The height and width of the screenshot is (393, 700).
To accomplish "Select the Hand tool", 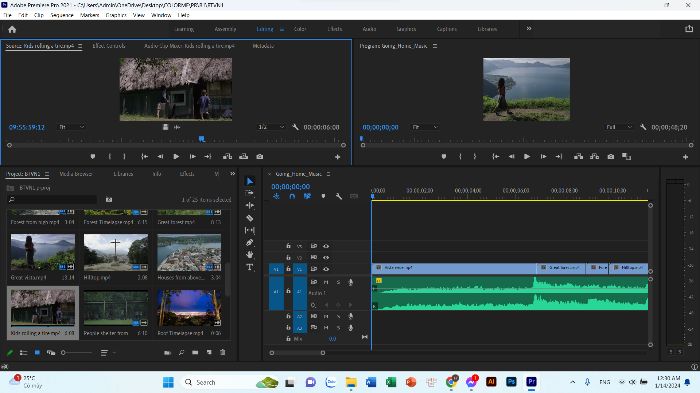I will [x=250, y=255].
